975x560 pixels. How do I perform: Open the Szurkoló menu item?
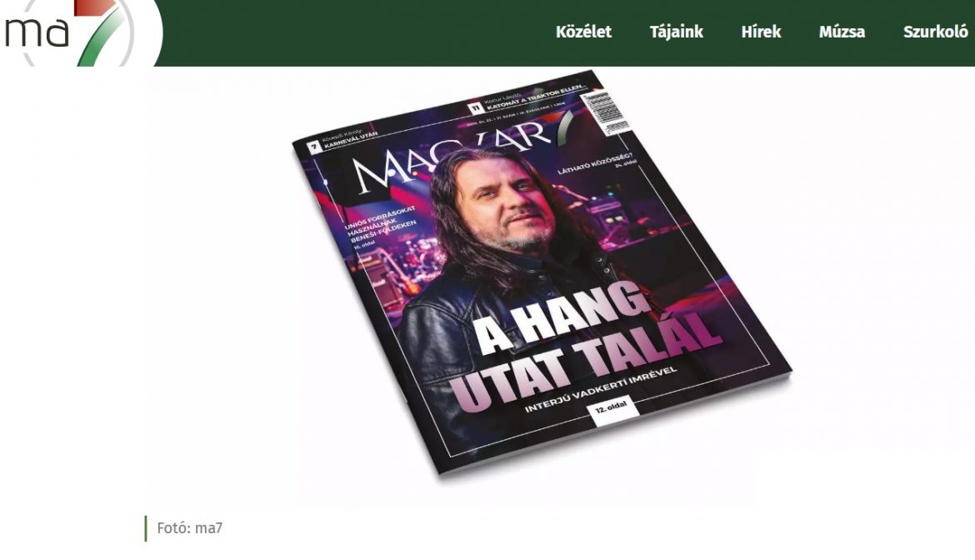tap(935, 32)
